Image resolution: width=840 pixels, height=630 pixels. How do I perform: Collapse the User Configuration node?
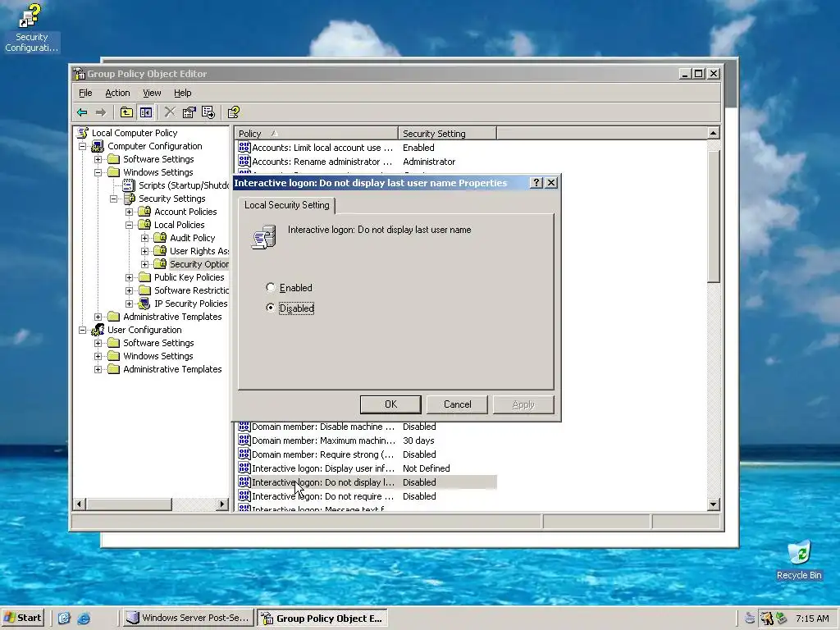83,330
